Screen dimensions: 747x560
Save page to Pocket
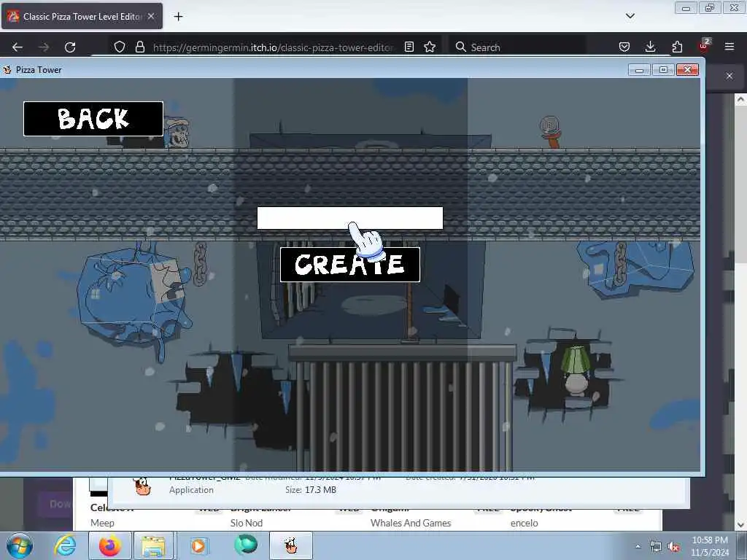click(x=624, y=47)
